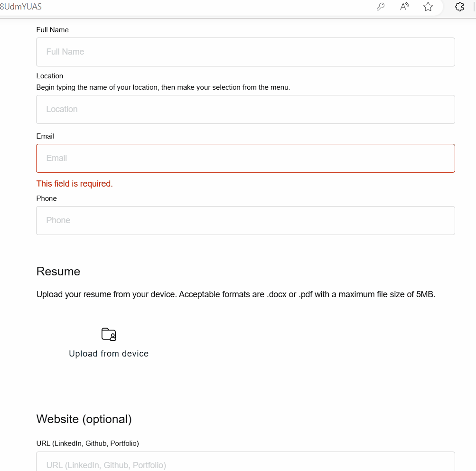Add this page to favorites with star icon
476x471 pixels.
pyautogui.click(x=428, y=7)
